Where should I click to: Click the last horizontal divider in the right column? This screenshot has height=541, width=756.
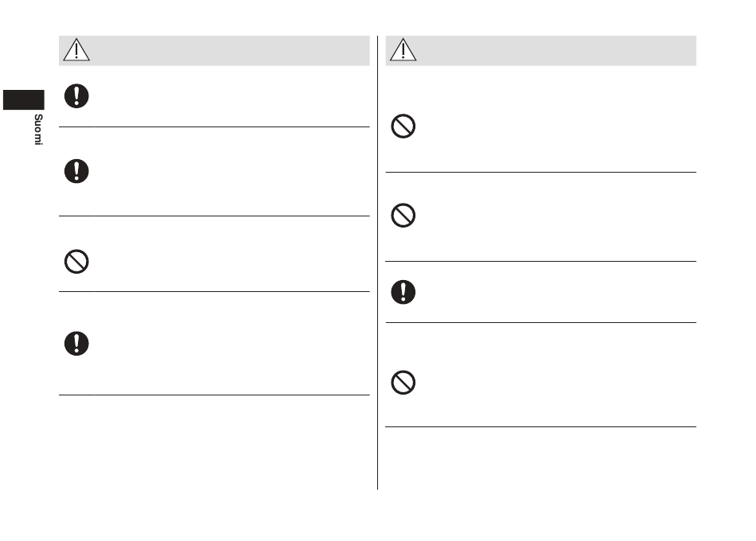(x=541, y=426)
